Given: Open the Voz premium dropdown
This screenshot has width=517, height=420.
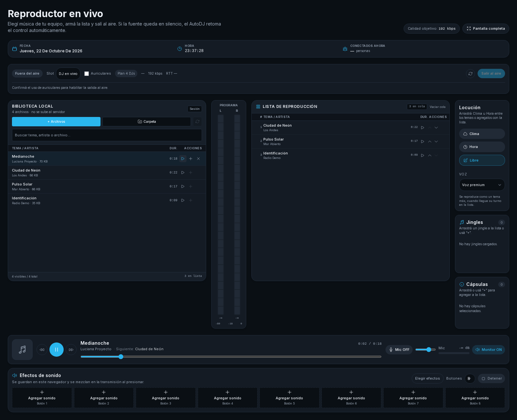Looking at the screenshot, I should (482, 185).
